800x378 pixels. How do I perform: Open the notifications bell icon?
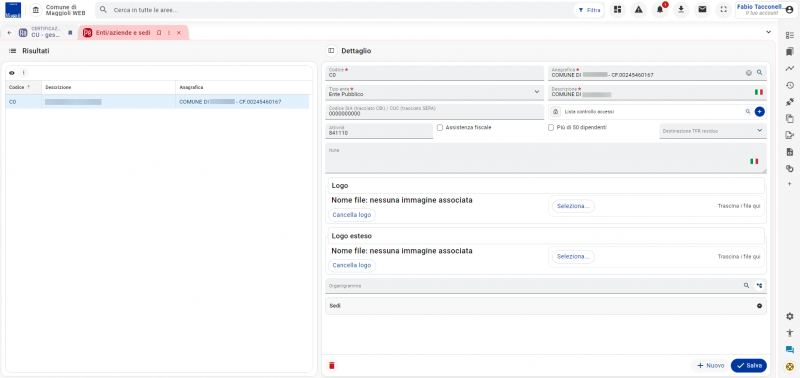pyautogui.click(x=660, y=10)
